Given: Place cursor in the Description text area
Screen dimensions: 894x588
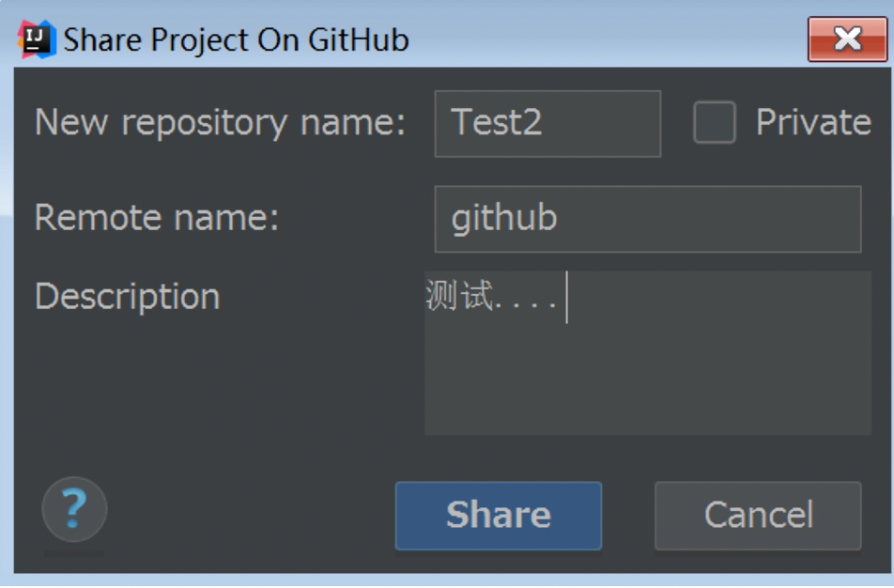Looking at the screenshot, I should tap(648, 353).
